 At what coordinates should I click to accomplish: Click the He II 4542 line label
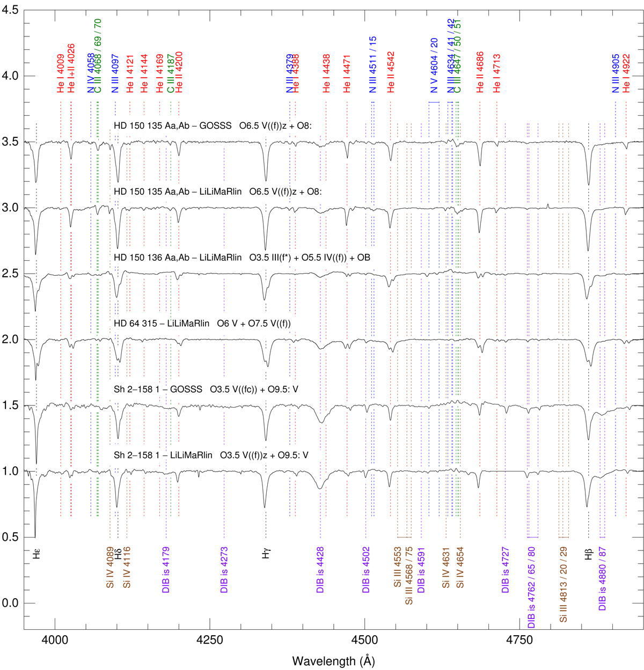391,72
